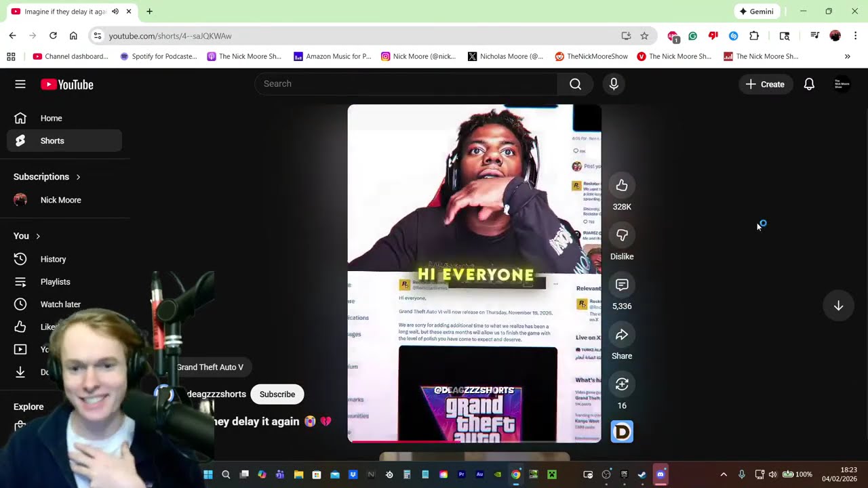868x488 pixels.
Task: View site information icon in address bar
Action: coord(97,36)
